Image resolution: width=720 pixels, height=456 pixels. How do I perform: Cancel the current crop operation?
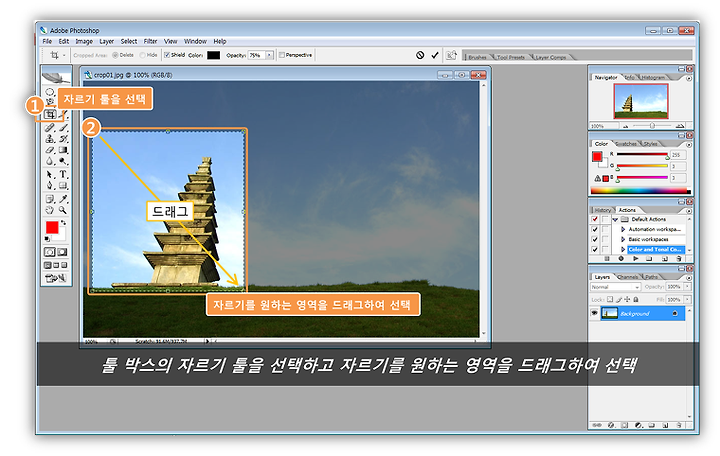click(420, 55)
